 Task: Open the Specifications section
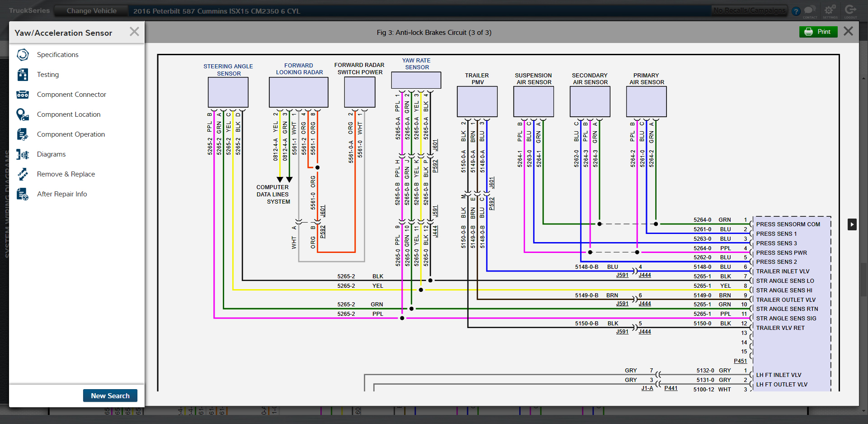58,54
